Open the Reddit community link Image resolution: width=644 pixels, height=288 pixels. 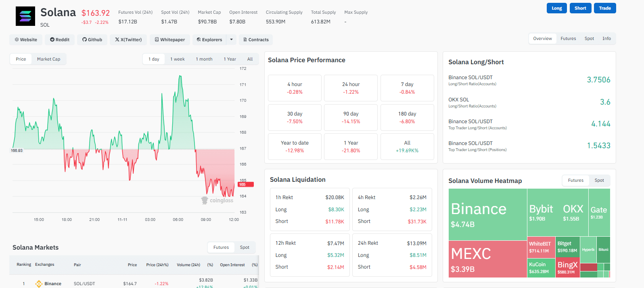pos(60,40)
